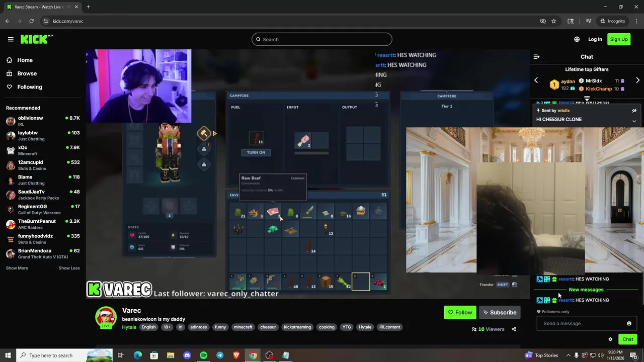Select the adinross tag
The height and width of the screenshot is (362, 644).
pos(199,327)
